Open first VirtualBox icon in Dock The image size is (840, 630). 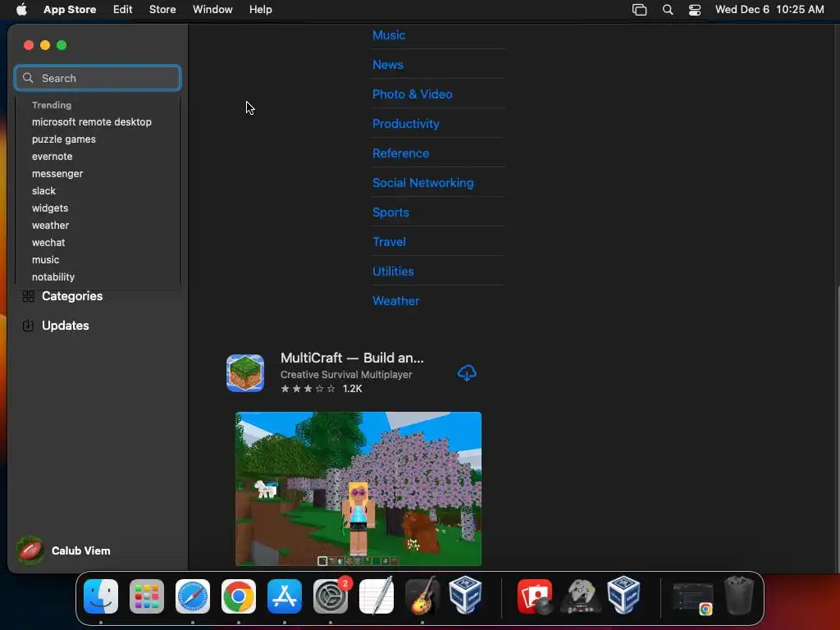(x=465, y=596)
